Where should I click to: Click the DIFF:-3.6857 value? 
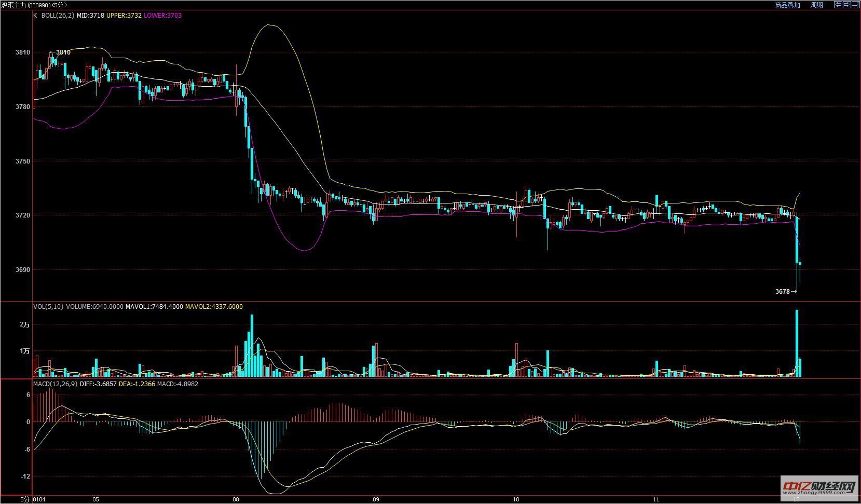[x=98, y=384]
